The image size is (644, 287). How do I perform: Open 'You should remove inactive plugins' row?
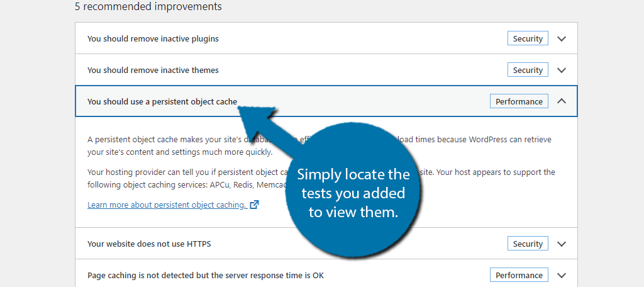[x=326, y=38]
